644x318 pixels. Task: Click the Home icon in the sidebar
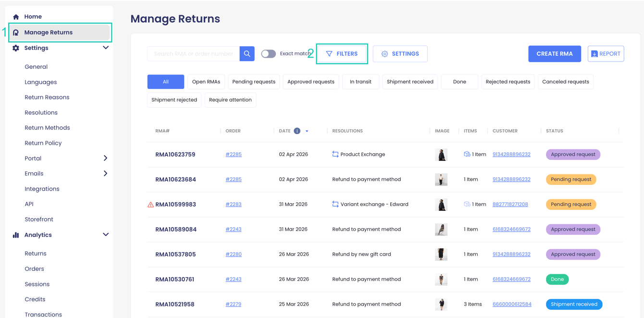pyautogui.click(x=16, y=17)
